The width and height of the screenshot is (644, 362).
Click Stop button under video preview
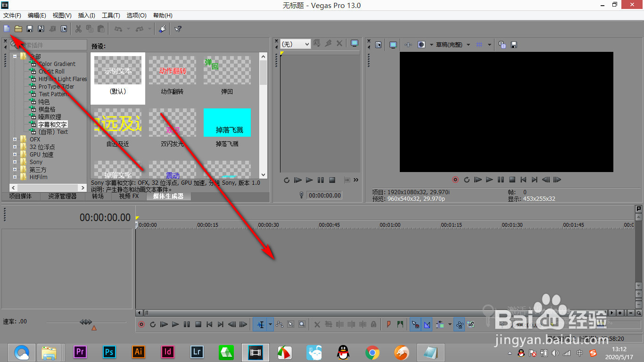pos(512,180)
